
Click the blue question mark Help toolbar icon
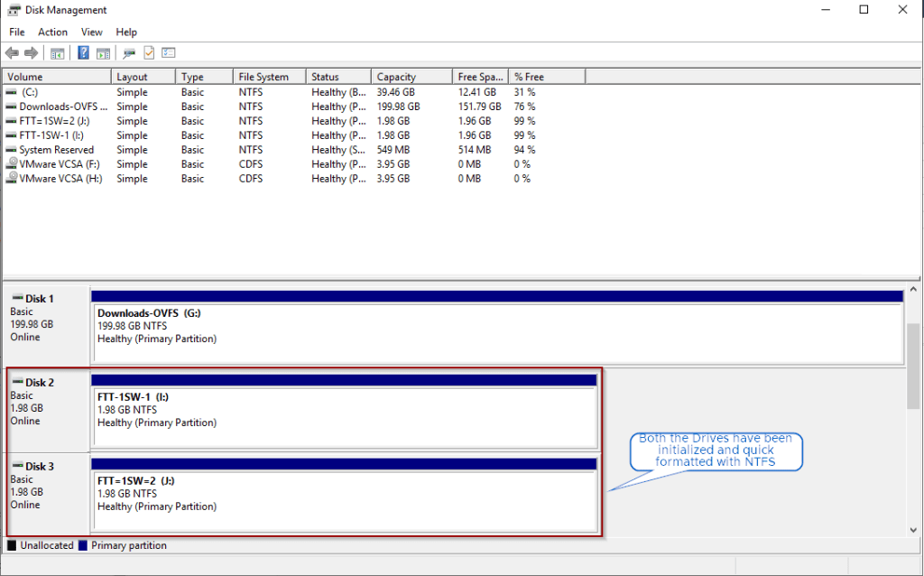83,53
